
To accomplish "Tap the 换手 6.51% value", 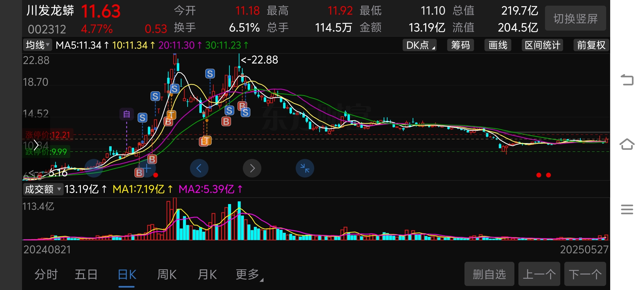I will (x=244, y=28).
